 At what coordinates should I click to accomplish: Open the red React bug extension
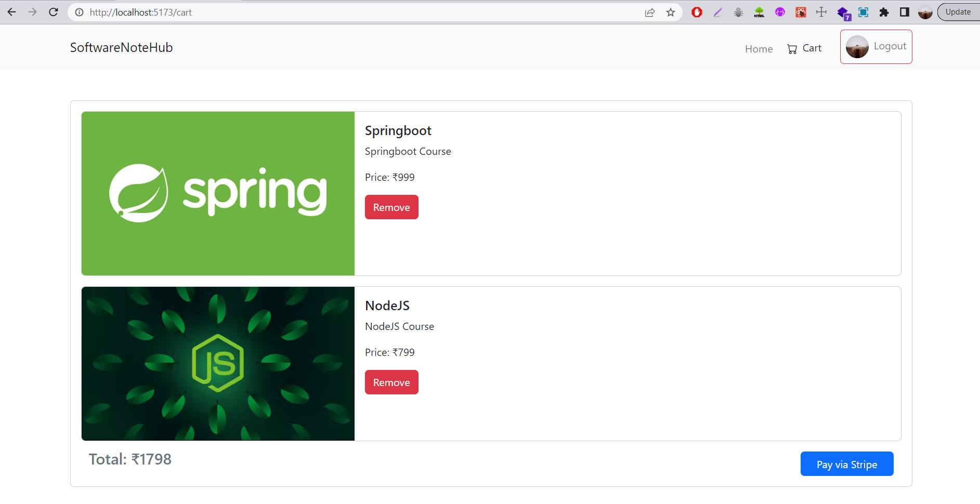pyautogui.click(x=801, y=12)
